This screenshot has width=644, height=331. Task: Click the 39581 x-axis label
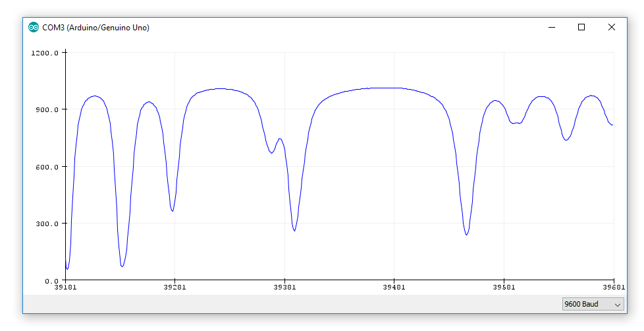504,287
